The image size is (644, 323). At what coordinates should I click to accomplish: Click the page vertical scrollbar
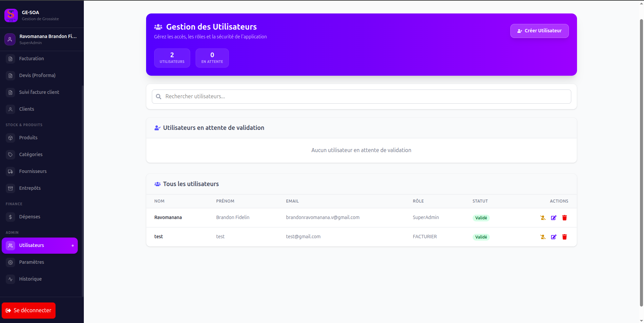coord(641,163)
